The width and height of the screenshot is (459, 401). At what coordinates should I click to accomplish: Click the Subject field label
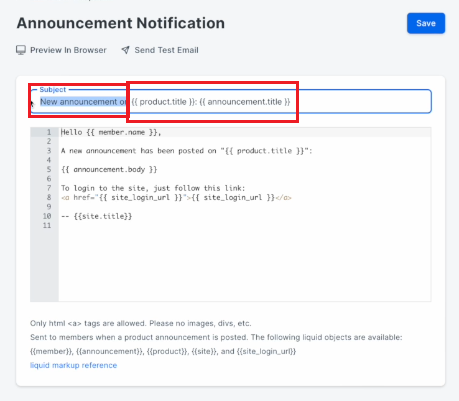(x=53, y=89)
